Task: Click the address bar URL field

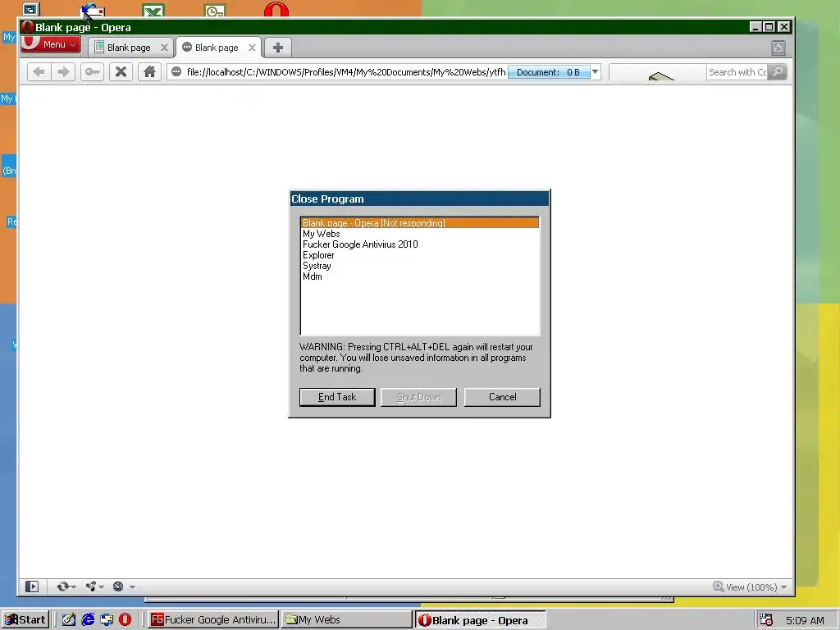Action: [345, 72]
